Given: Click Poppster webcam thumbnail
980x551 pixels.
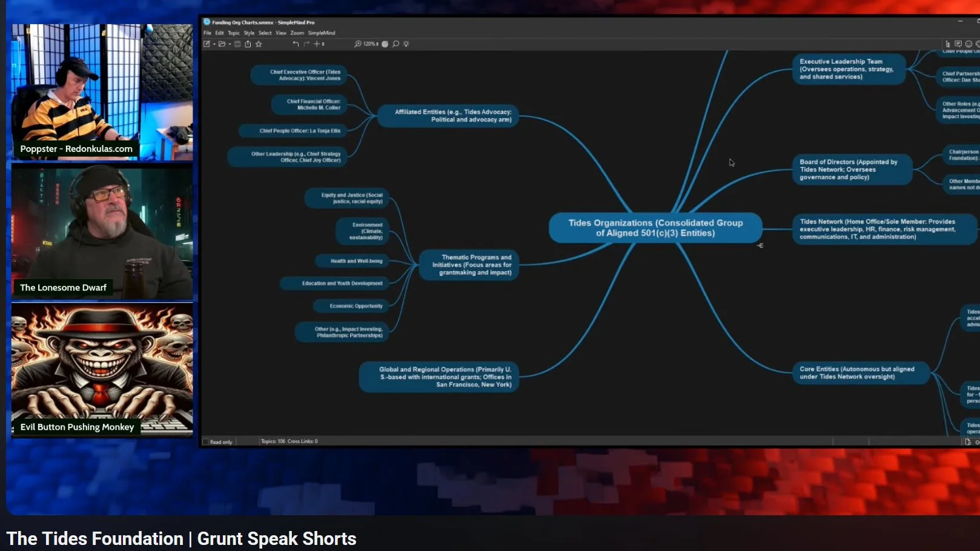Looking at the screenshot, I should tap(102, 92).
